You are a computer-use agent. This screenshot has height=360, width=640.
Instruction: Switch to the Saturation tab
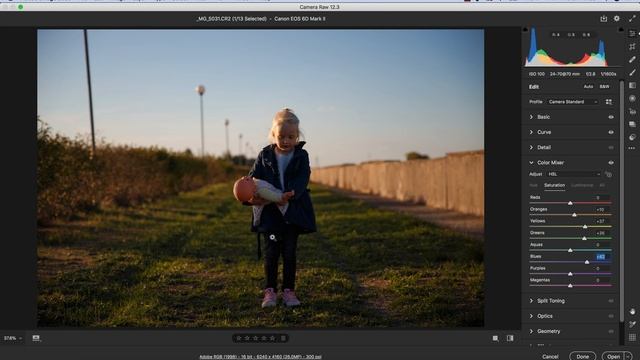(554, 185)
